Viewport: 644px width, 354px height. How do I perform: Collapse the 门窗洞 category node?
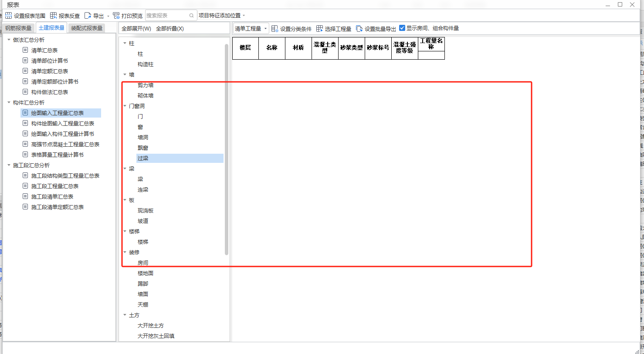pyautogui.click(x=125, y=106)
